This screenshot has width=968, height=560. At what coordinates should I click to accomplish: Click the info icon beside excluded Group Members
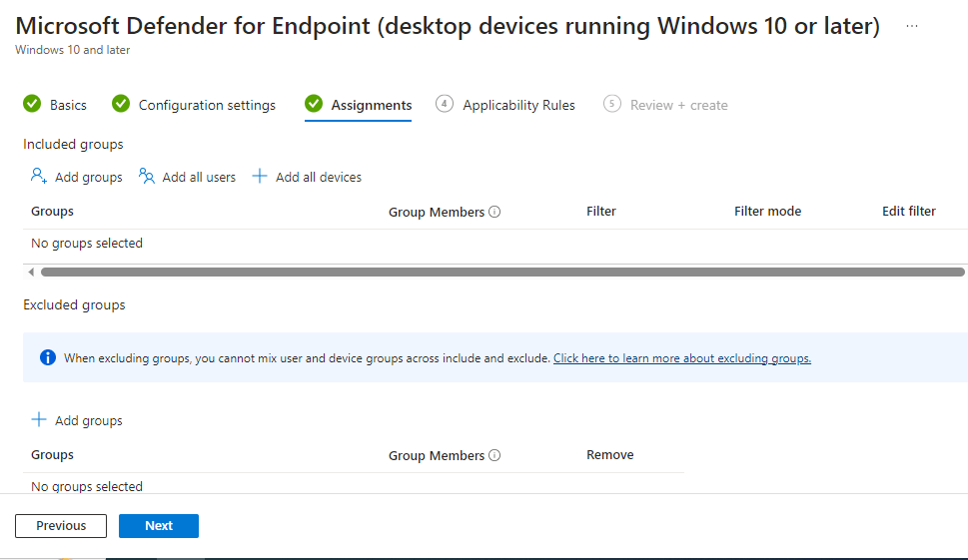[495, 455]
